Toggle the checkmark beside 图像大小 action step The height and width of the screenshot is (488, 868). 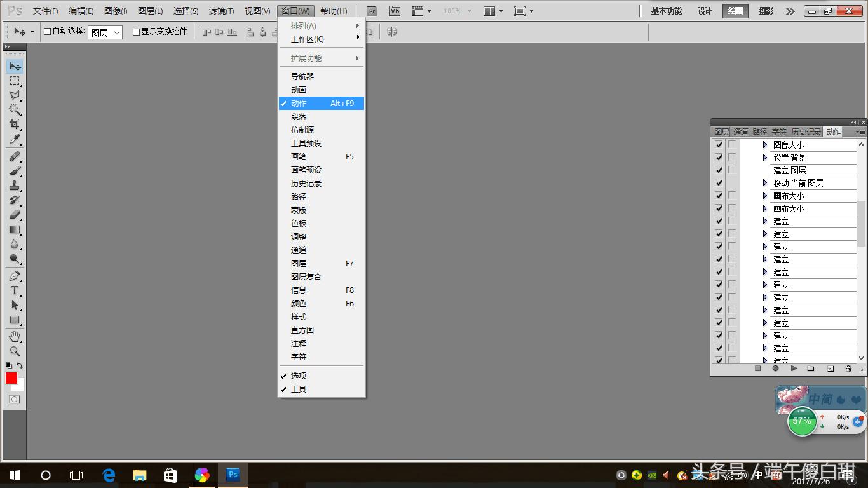coord(719,144)
